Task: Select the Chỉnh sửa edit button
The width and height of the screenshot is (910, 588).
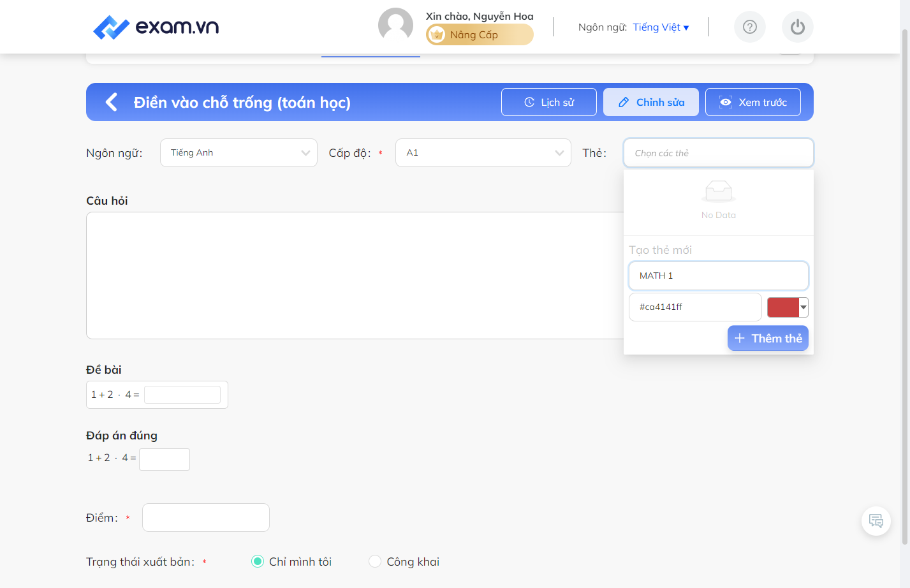Action: pyautogui.click(x=651, y=102)
